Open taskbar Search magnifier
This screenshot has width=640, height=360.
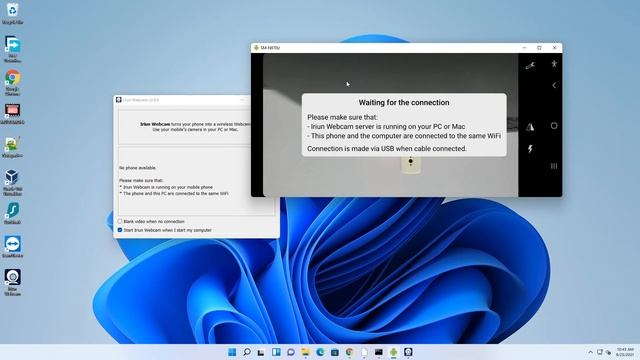(247, 352)
